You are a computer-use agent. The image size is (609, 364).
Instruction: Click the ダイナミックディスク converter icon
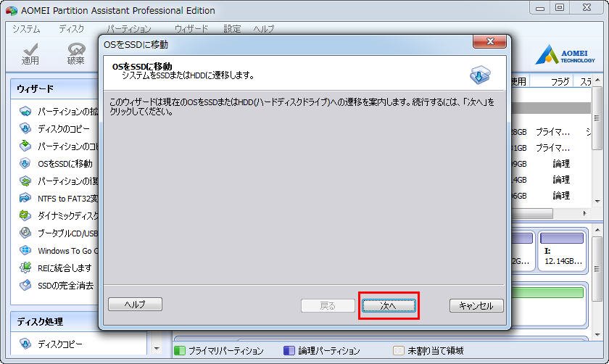tap(25, 215)
